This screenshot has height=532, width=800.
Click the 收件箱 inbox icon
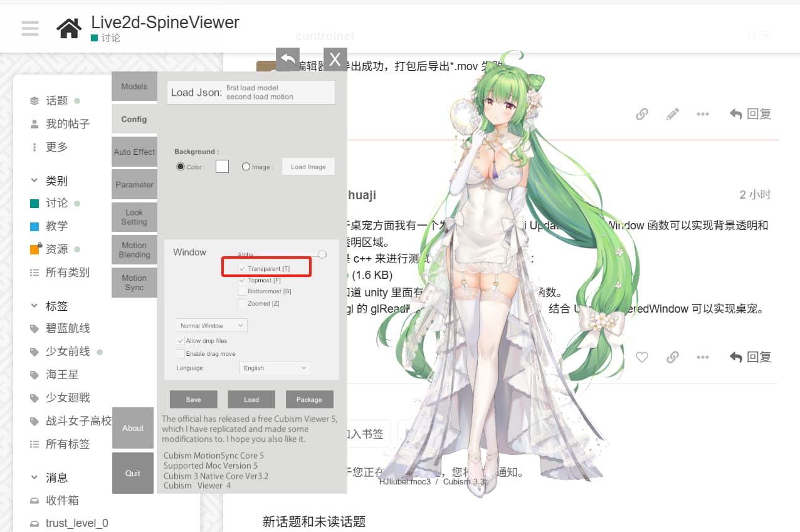pos(34,501)
